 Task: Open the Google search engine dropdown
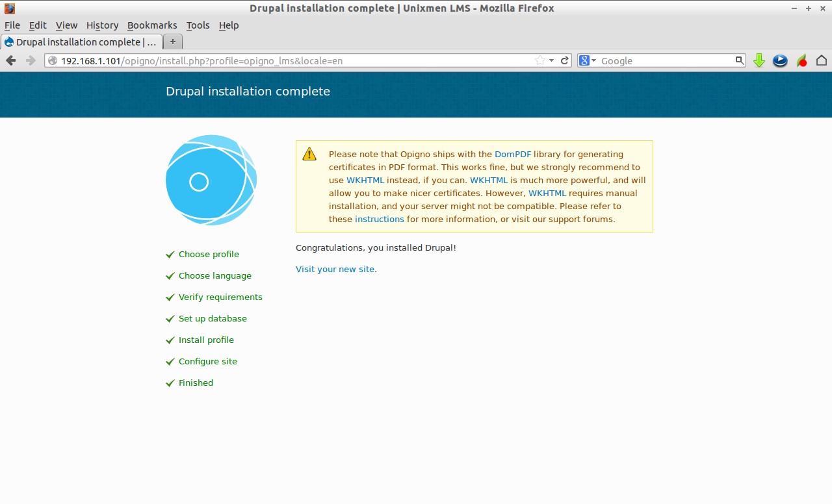coord(588,60)
